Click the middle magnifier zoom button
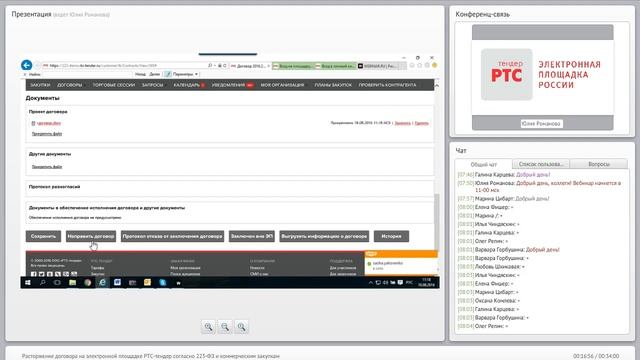 coord(225,327)
